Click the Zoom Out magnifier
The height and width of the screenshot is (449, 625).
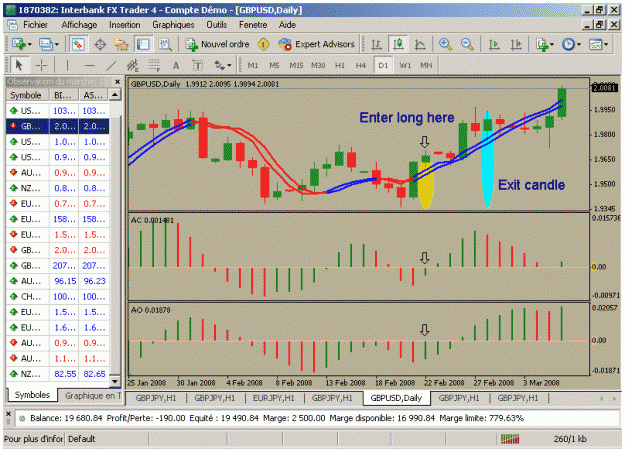tap(467, 44)
